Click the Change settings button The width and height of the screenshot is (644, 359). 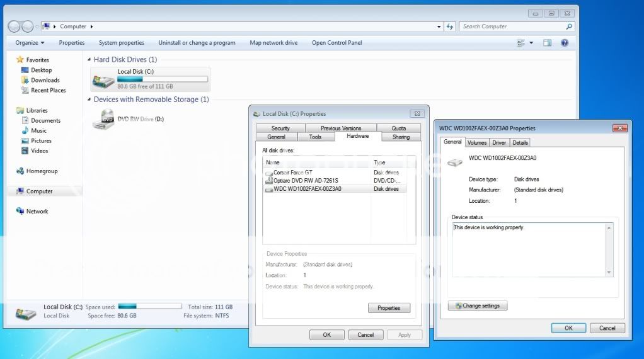478,305
